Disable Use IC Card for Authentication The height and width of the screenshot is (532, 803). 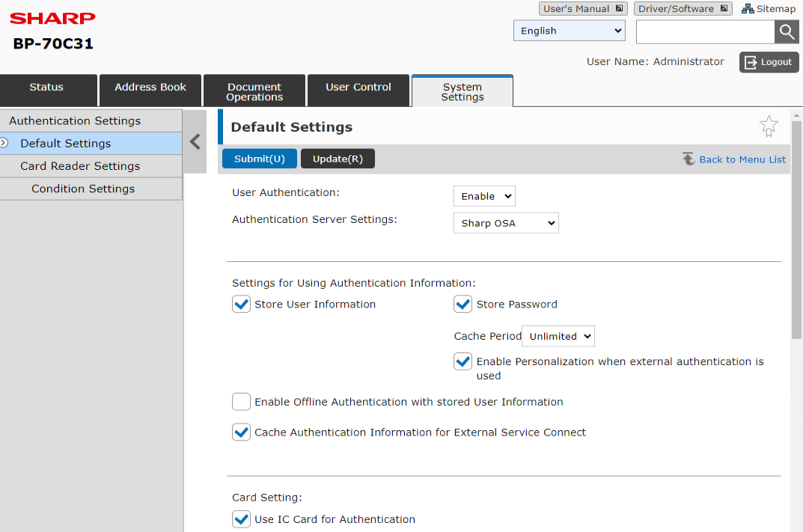(241, 519)
